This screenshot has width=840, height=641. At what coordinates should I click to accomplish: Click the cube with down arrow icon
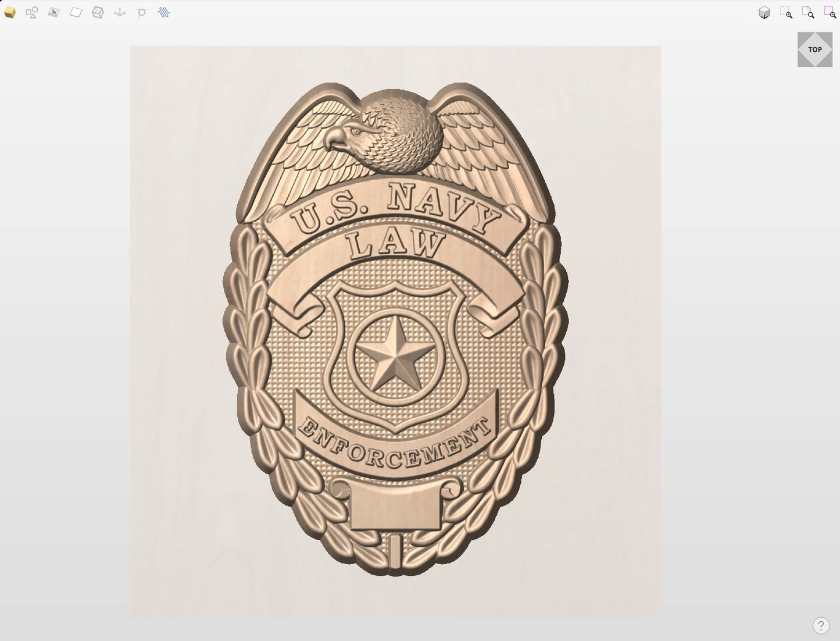764,13
